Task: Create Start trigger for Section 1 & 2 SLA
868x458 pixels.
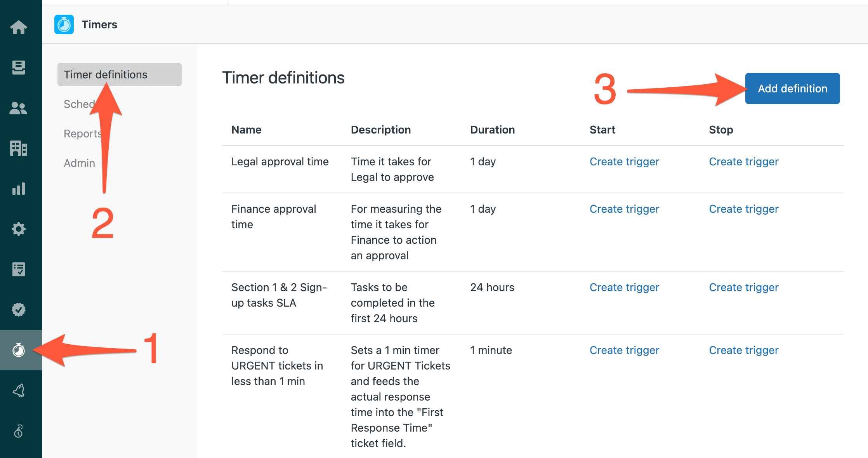Action: tap(624, 287)
